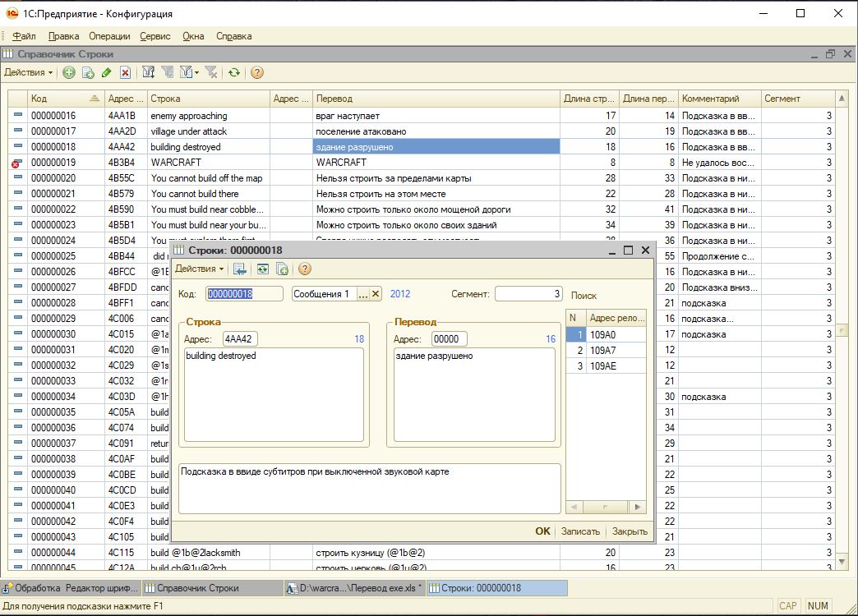Image resolution: width=858 pixels, height=616 pixels.
Task: Open the Действия dropdown in list toolbar
Action: (28, 72)
